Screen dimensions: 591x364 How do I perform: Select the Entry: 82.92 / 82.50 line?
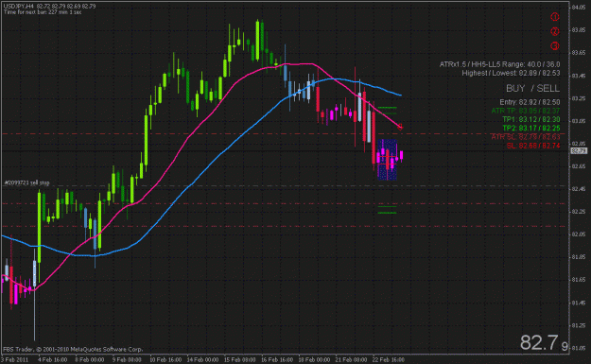[x=530, y=102]
